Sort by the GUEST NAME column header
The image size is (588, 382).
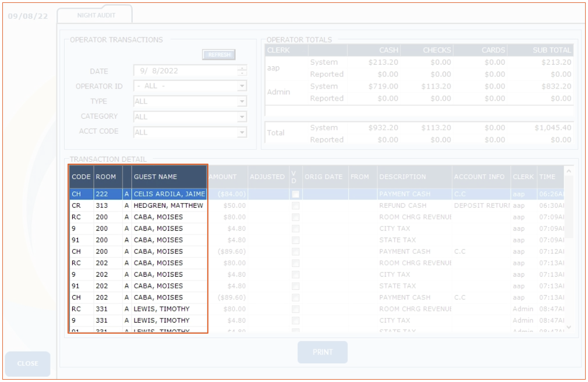click(x=169, y=176)
